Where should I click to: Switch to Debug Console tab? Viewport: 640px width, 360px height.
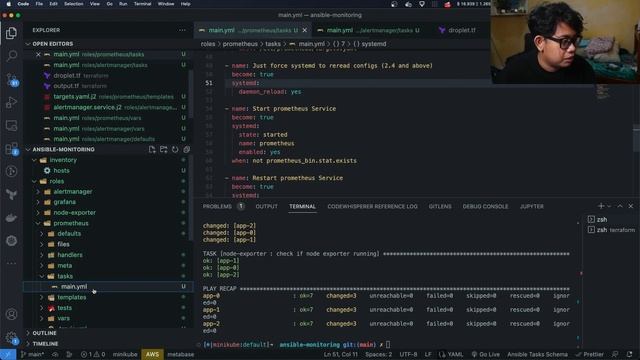[485, 207]
